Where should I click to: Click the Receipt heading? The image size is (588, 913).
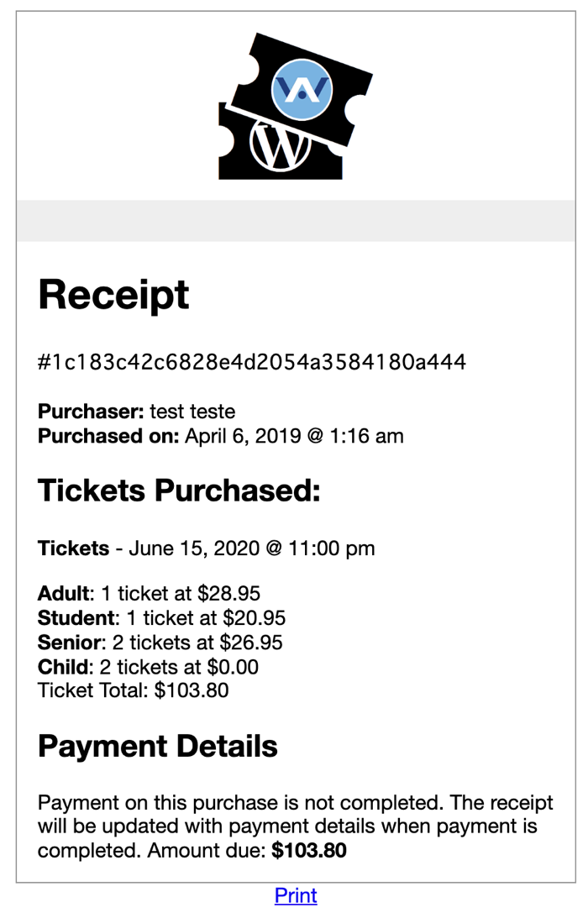coord(113,295)
